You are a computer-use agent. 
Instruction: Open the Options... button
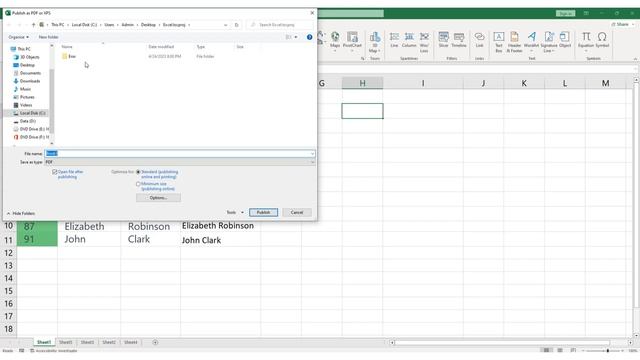158,198
